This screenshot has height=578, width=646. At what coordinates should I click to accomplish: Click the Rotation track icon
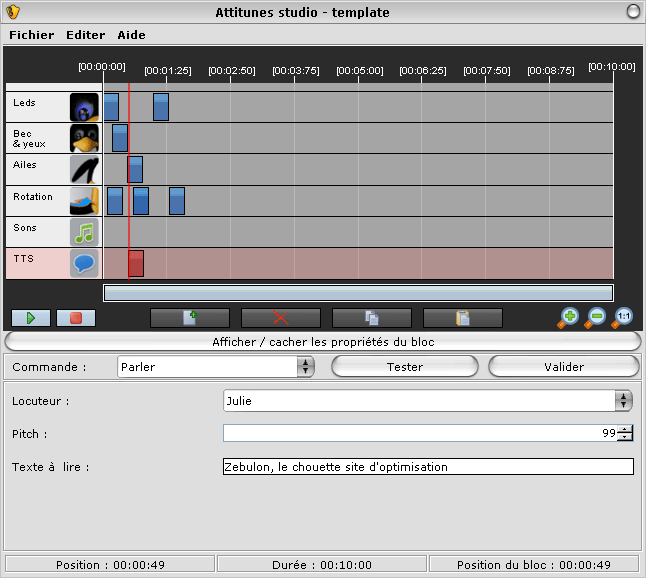[x=84, y=201]
